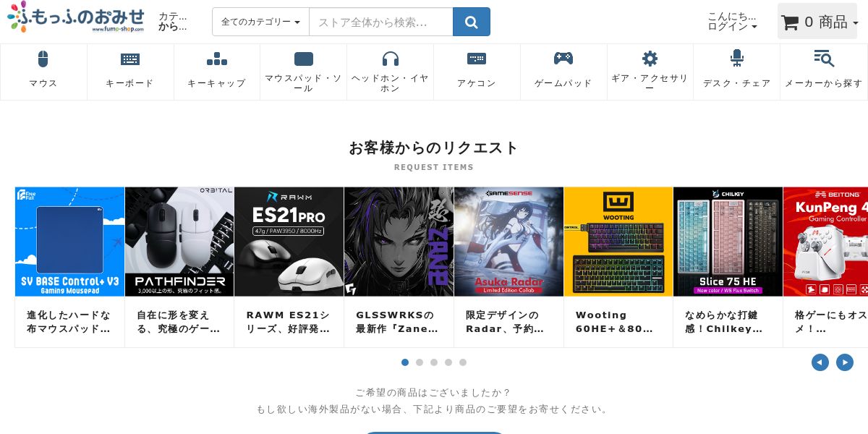Click the 進化したハードな布マウスパッド link

pyautogui.click(x=69, y=322)
